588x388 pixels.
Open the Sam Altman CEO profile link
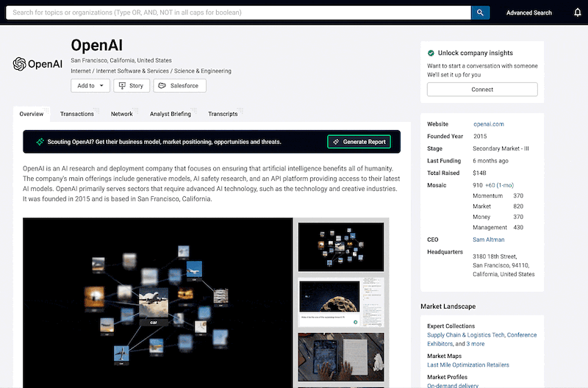click(490, 239)
